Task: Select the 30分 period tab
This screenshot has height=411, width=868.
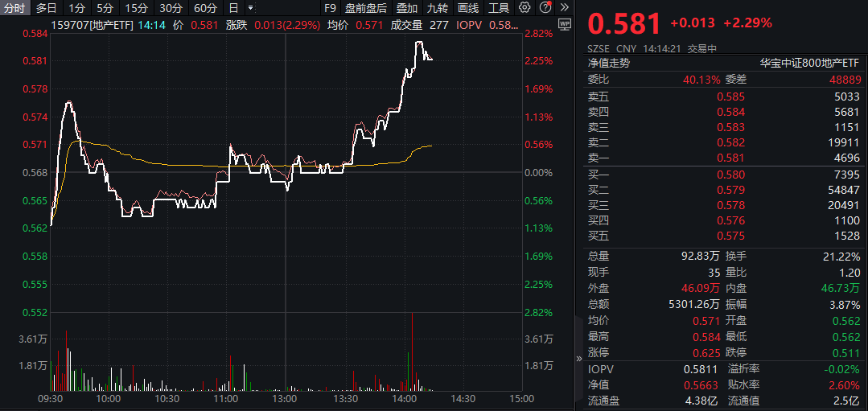Action: 171,8
